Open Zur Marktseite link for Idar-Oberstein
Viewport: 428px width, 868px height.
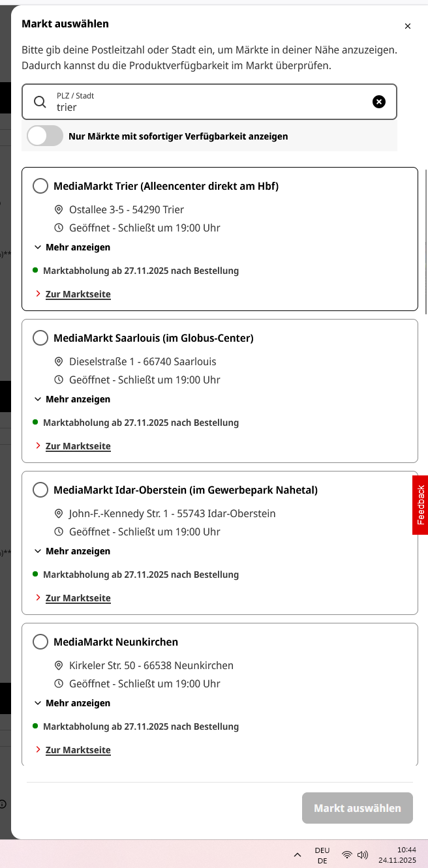(78, 598)
